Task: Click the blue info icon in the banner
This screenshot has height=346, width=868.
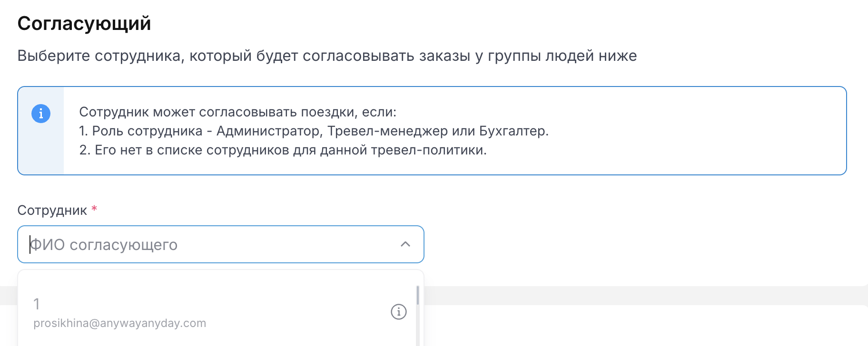Action: pos(41,114)
